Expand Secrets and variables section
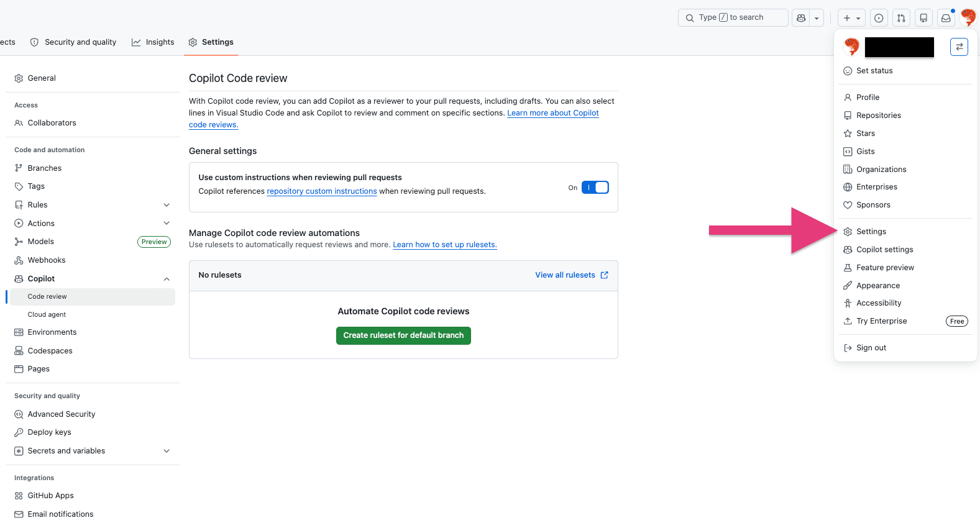 point(167,451)
